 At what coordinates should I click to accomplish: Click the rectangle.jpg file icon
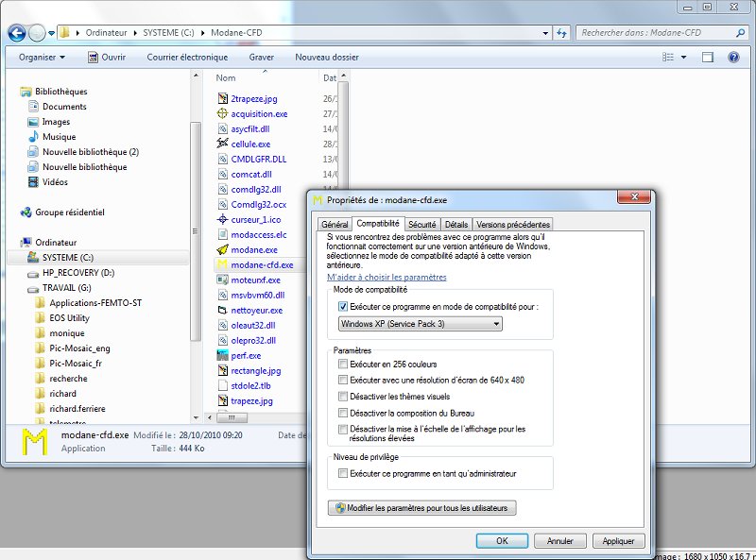point(222,370)
